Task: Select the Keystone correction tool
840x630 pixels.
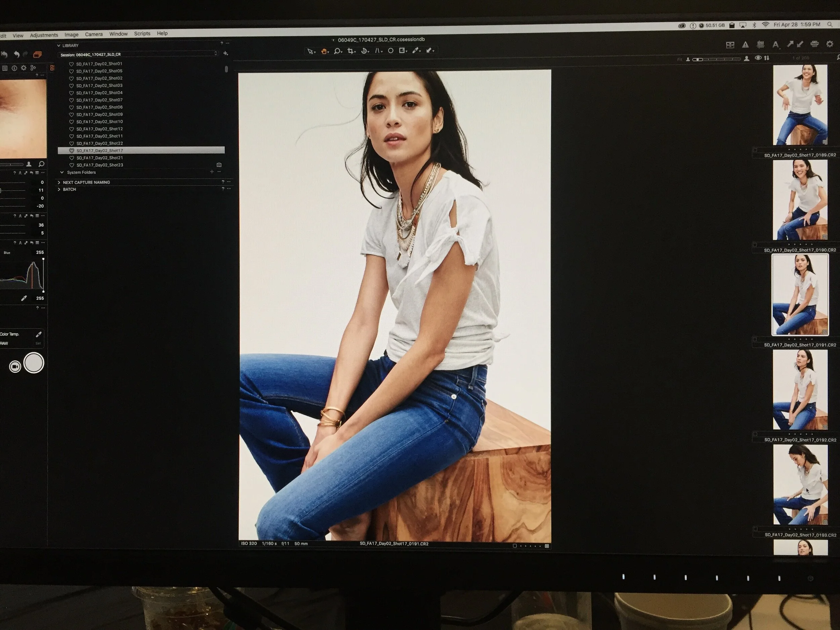Action: click(x=378, y=50)
